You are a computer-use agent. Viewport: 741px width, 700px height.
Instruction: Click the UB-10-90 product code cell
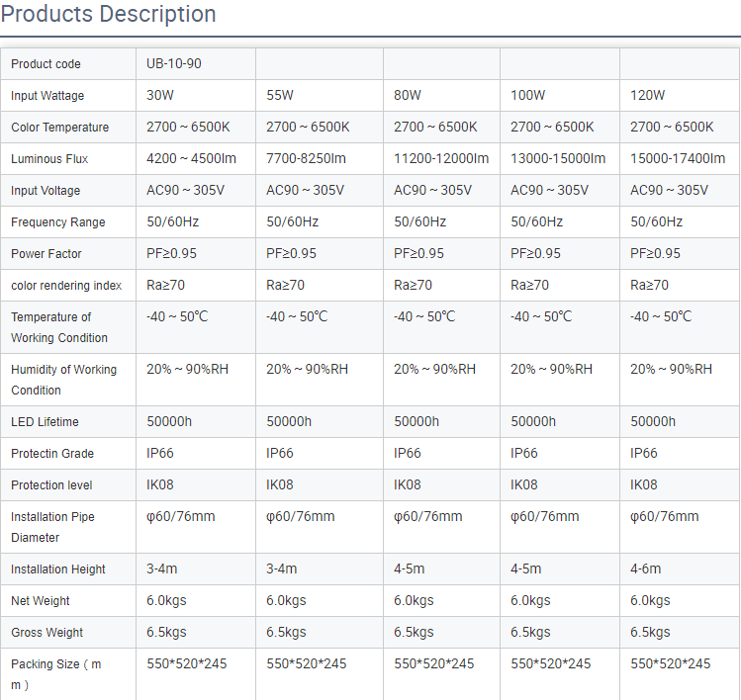coord(174,64)
